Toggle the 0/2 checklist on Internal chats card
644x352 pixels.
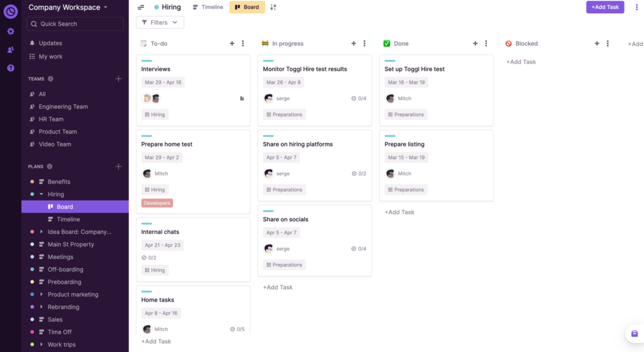149,258
